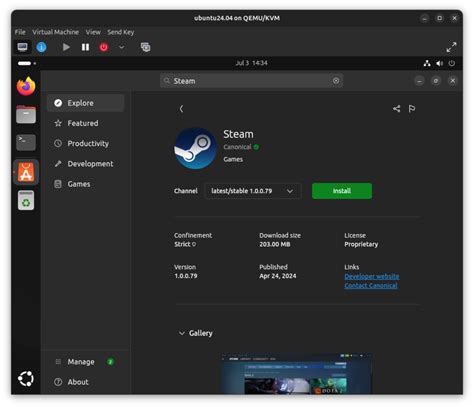Open the Trash dock icon
The width and height of the screenshot is (474, 407).
(x=26, y=200)
